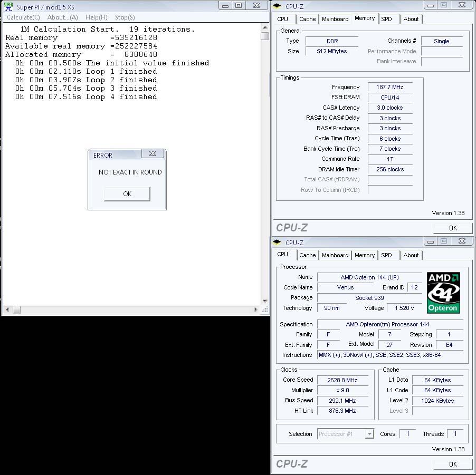
Task: Switch to CPU tab in top CPU-Z
Action: (282, 19)
